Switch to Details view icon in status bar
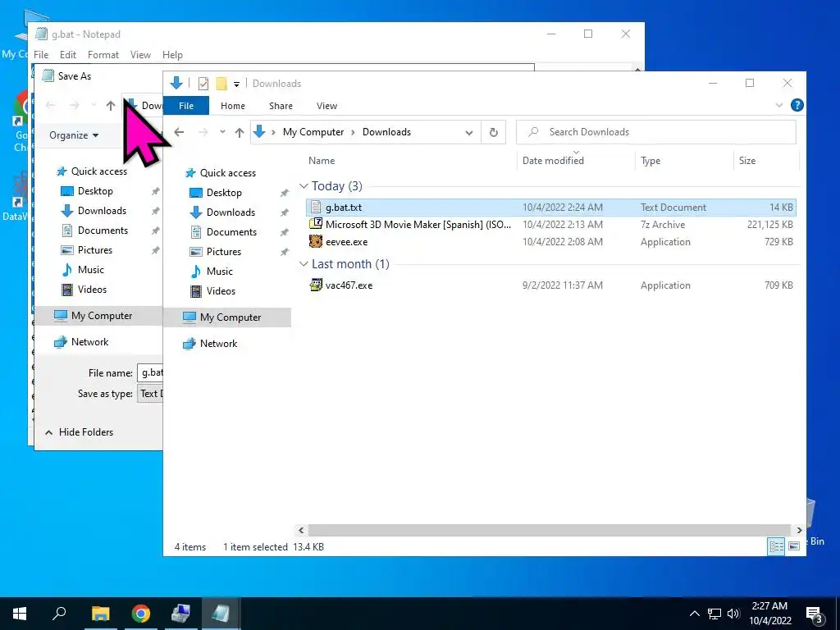Screen dimensions: 840x630 pyautogui.click(x=776, y=546)
